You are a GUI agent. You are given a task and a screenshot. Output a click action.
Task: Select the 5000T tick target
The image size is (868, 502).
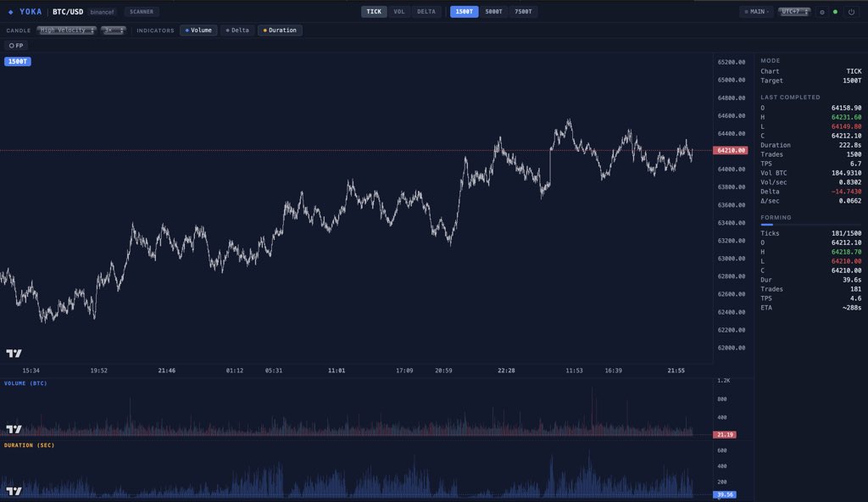[494, 12]
